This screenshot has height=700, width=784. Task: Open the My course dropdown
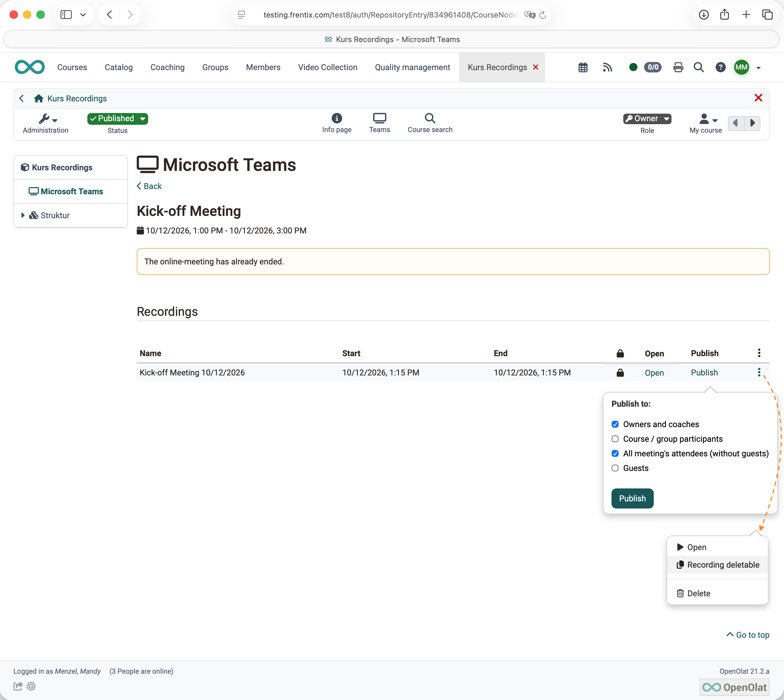point(705,124)
